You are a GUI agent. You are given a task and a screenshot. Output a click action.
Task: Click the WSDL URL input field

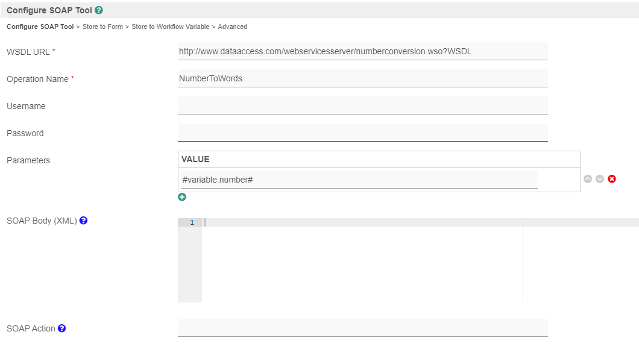coord(362,51)
